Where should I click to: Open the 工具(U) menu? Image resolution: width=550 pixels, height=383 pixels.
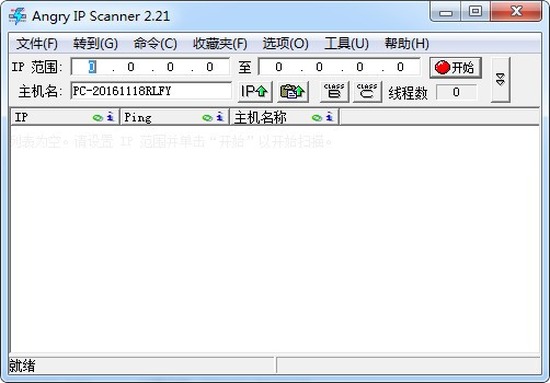point(346,44)
